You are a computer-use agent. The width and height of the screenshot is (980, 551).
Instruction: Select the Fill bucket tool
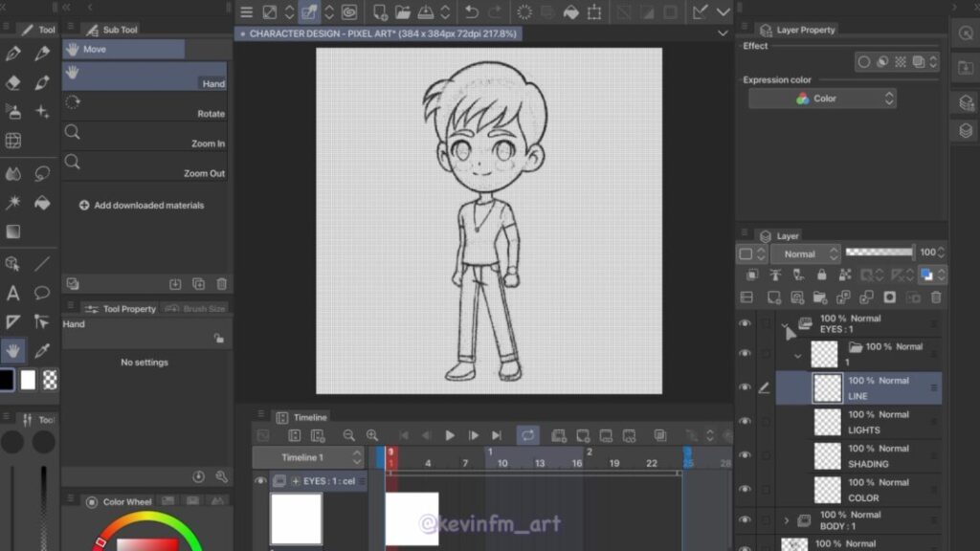(x=42, y=203)
